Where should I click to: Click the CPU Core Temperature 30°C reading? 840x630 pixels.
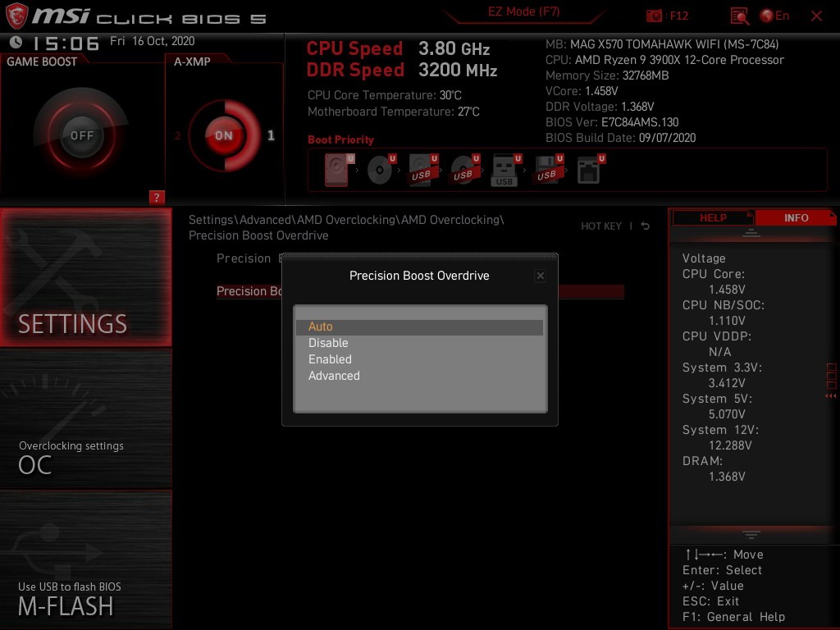(384, 95)
